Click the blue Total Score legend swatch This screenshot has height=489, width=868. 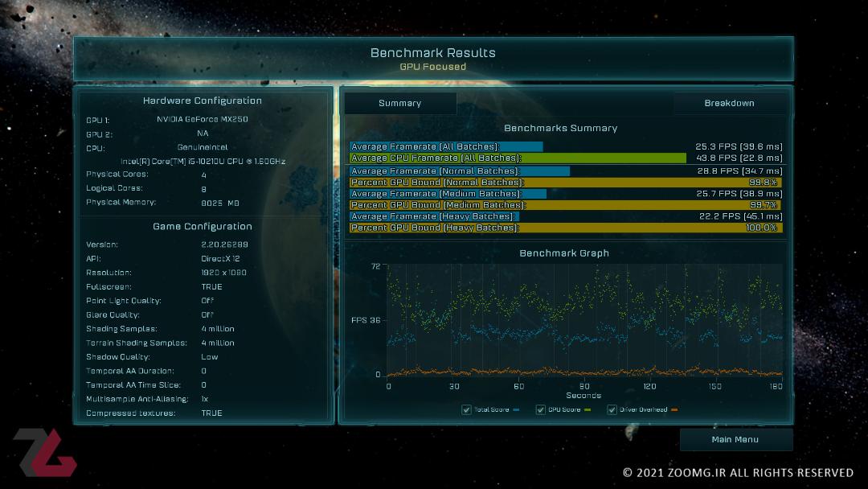point(517,410)
